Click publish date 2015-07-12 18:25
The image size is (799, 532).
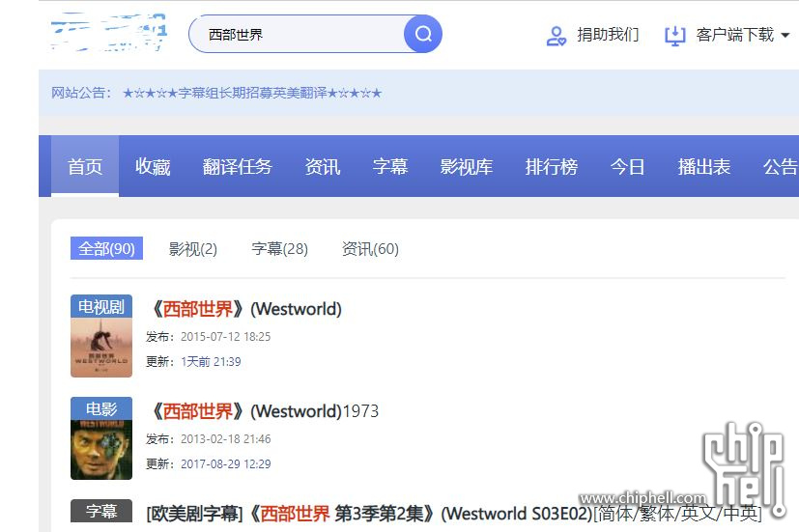[x=226, y=337]
